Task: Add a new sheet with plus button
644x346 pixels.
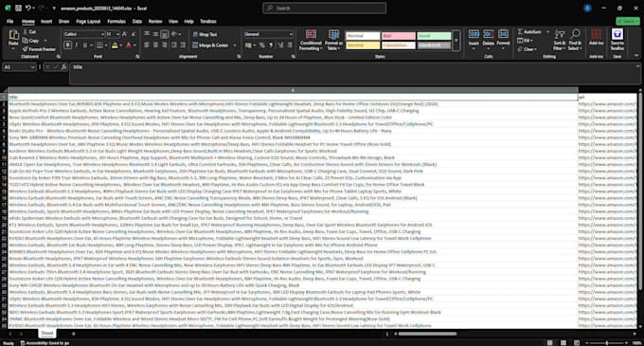Action: (74, 334)
